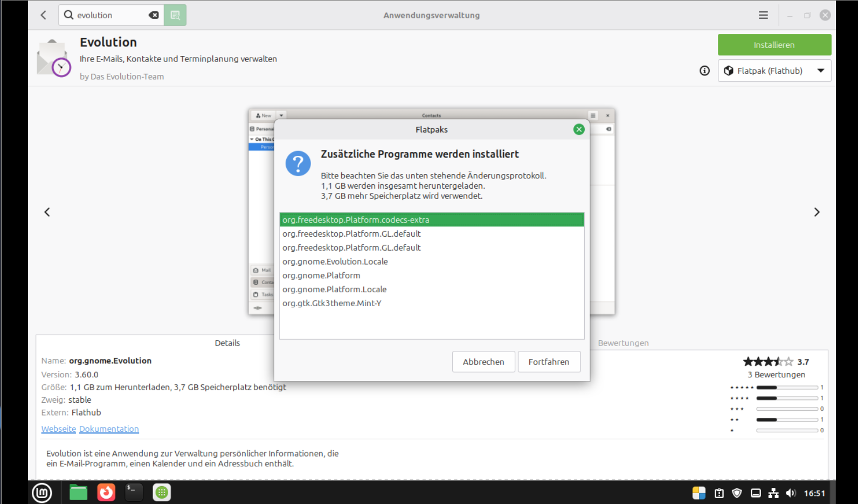Click the volume icon in system tray
Screen dimensions: 858x504
coord(791,493)
